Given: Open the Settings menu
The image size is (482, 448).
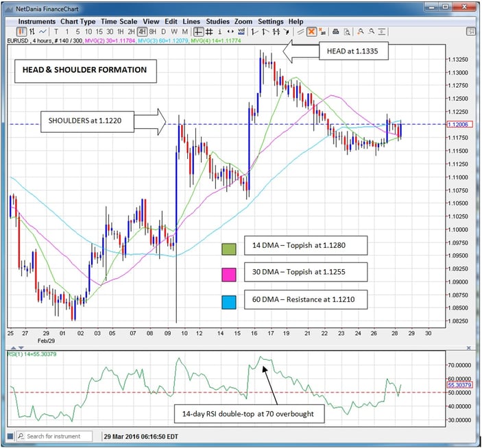Looking at the screenshot, I should 271,21.
